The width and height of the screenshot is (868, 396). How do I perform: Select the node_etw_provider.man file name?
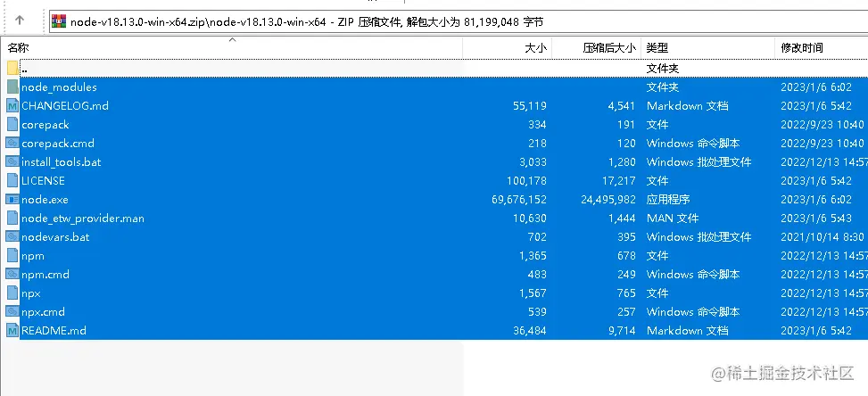pos(82,219)
